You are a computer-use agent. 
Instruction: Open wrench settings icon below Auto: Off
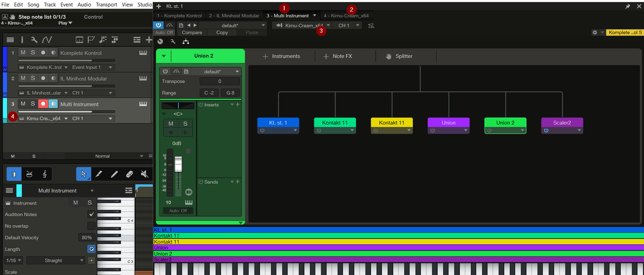click(x=173, y=42)
